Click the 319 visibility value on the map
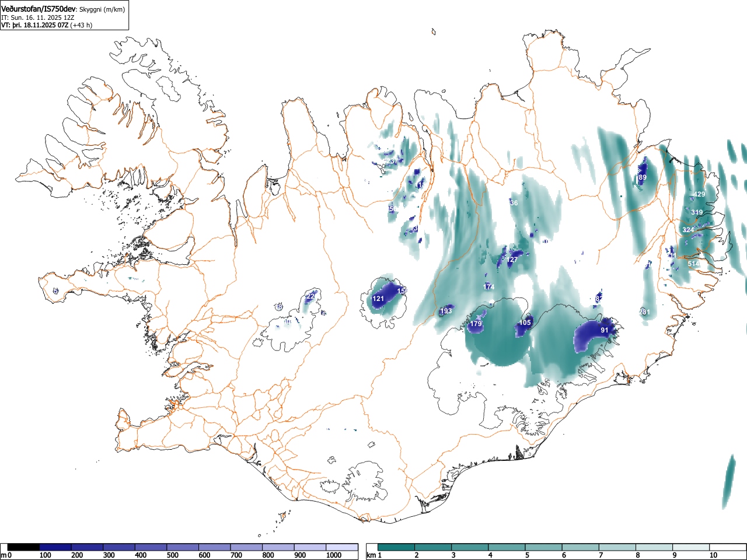This screenshot has width=747, height=560. 697,212
